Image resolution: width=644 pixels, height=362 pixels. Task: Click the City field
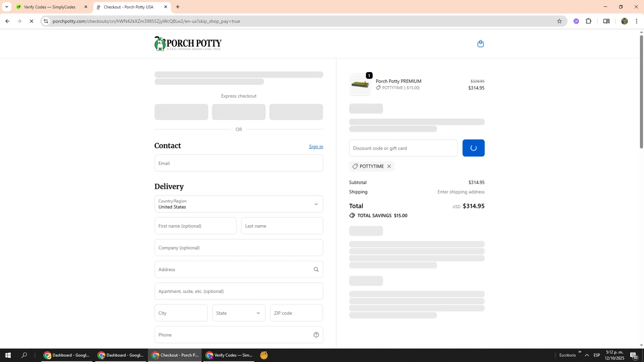[181, 313]
